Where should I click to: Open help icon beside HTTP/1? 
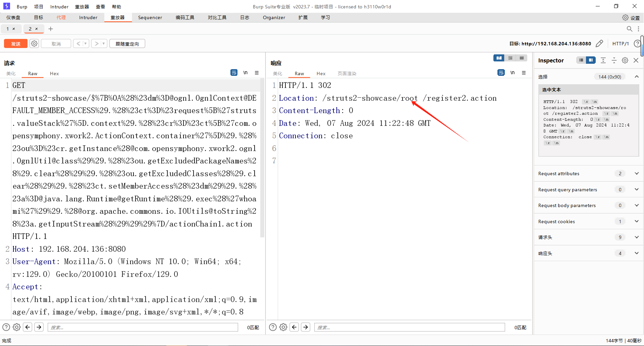pyautogui.click(x=637, y=44)
